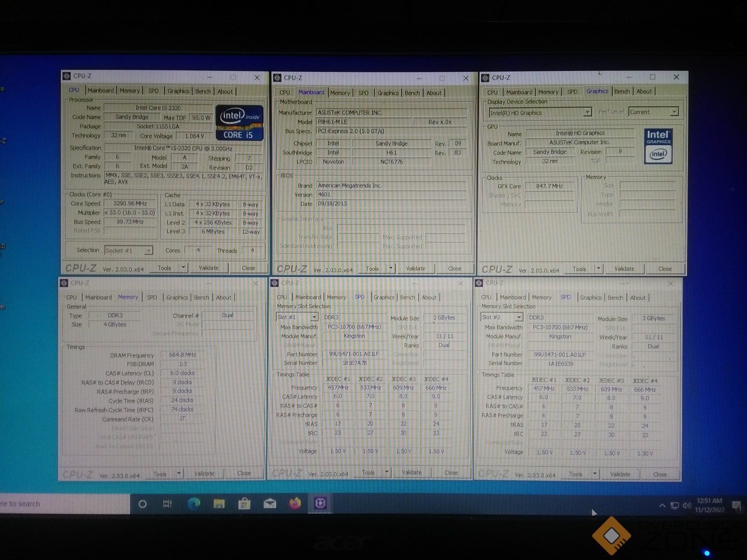Click the LPCIO chip value NCT6776
This screenshot has height=560, width=747.
click(391, 162)
